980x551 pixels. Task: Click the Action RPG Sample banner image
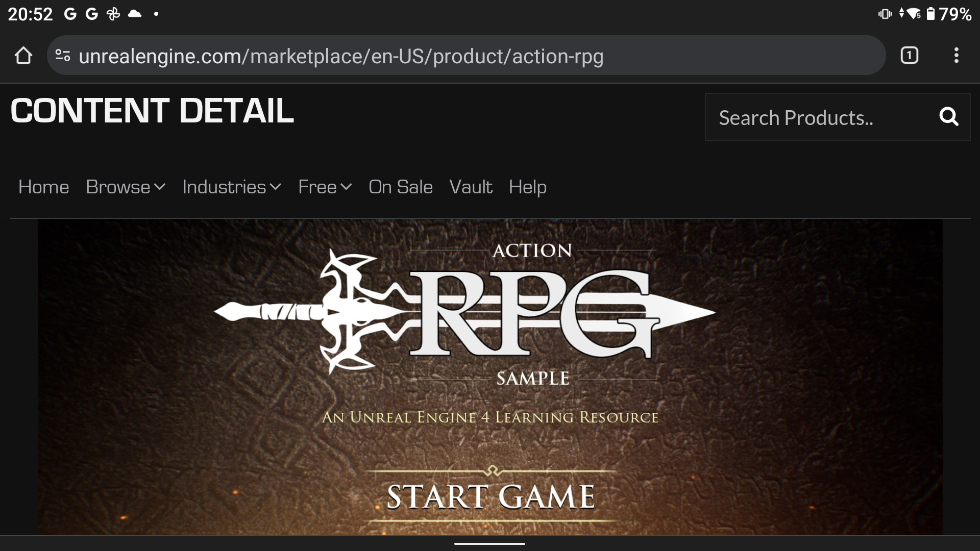pyautogui.click(x=491, y=378)
